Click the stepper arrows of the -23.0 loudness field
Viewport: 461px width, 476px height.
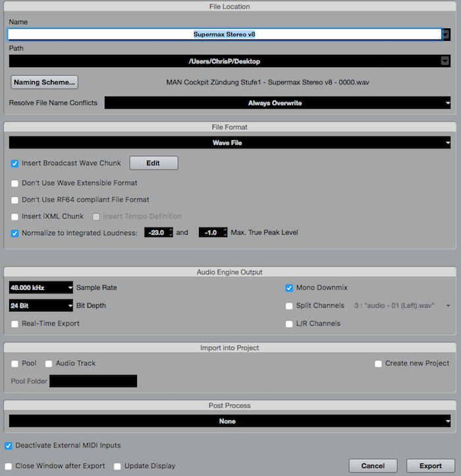pos(171,233)
